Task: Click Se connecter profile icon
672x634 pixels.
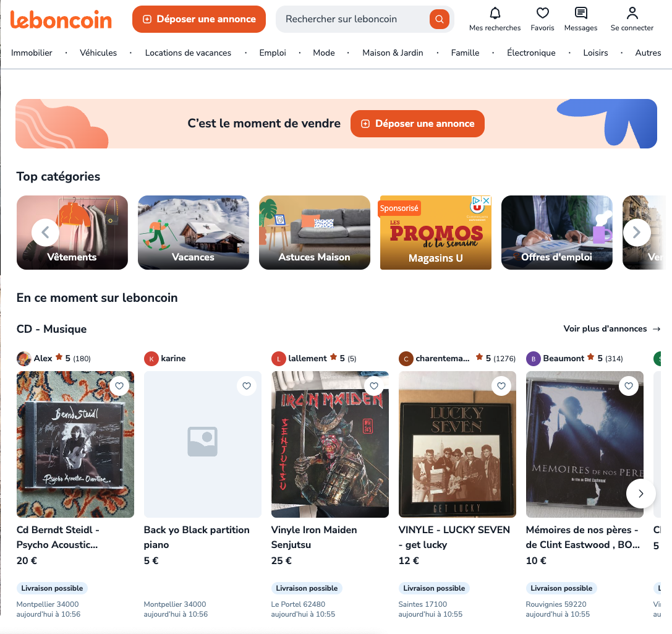Action: 632,13
